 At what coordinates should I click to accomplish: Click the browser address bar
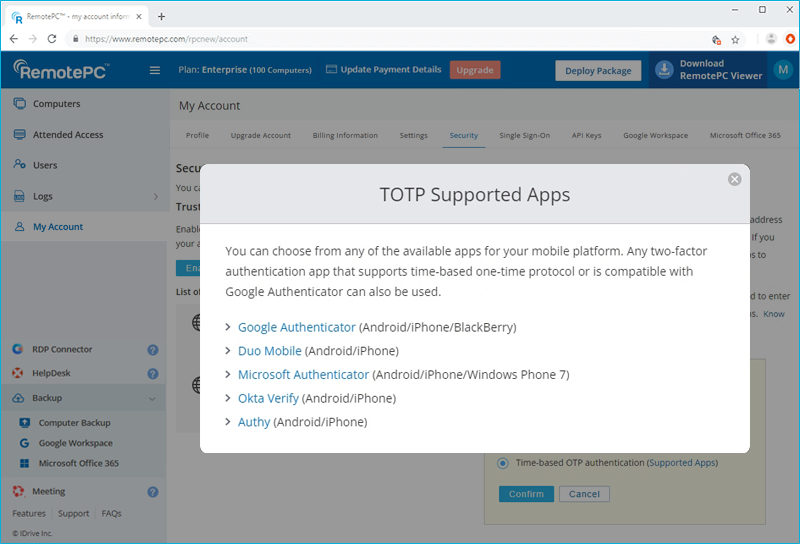point(390,39)
